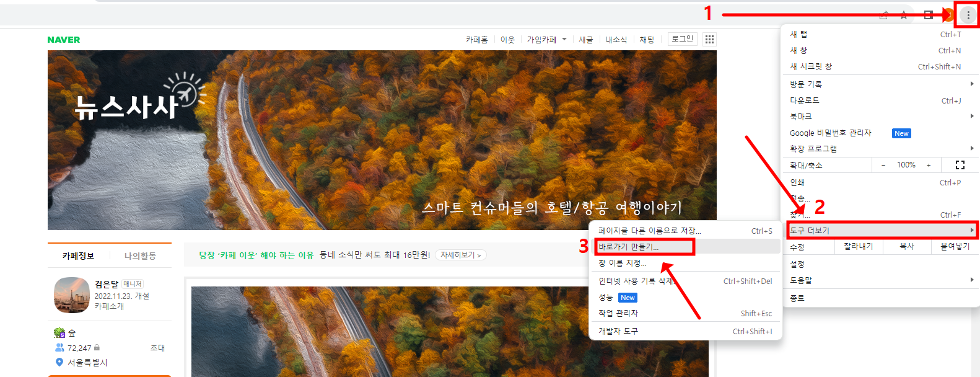The width and height of the screenshot is (980, 377).
Task: Click the 100% zoom level value
Action: click(x=906, y=165)
